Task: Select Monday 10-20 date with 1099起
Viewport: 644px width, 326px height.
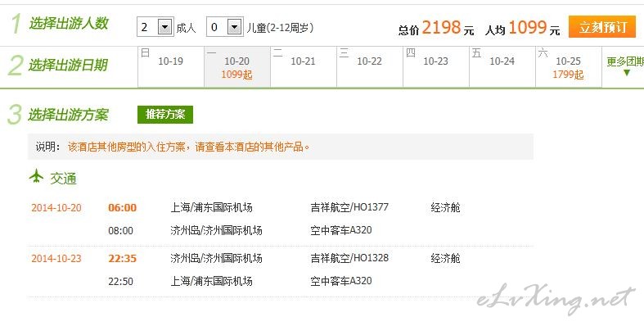Action: (237, 67)
